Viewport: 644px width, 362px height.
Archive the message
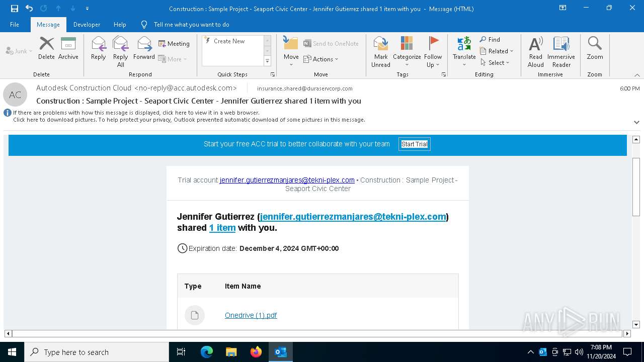68,48
